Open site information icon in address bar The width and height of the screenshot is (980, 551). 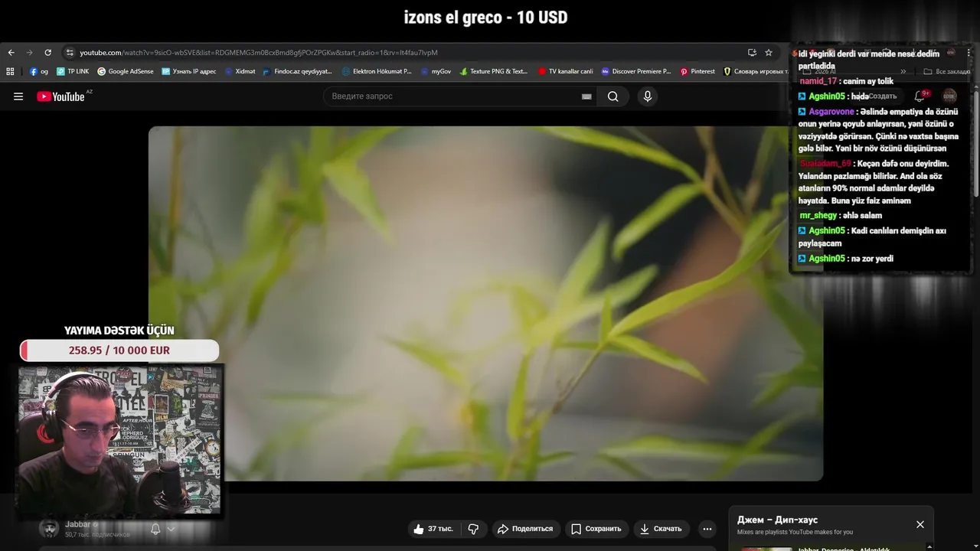70,53
